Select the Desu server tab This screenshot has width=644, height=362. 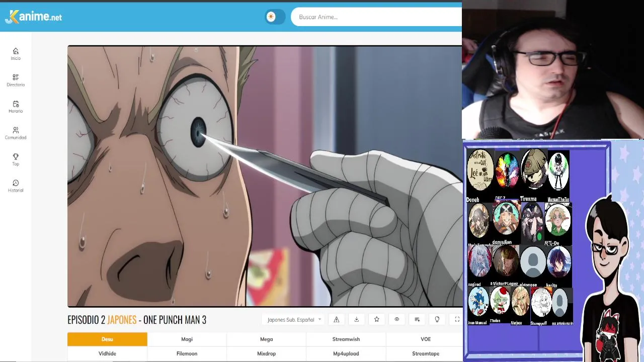pos(107,339)
